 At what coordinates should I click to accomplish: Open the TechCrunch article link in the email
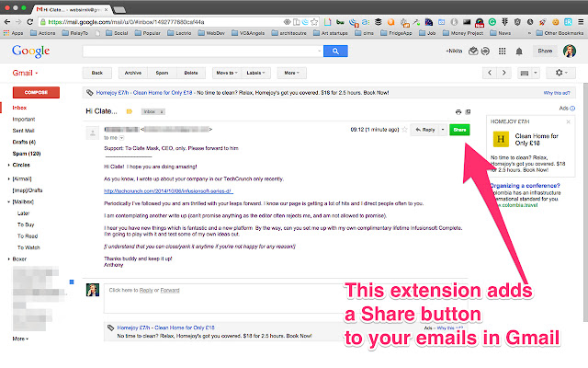[168, 191]
